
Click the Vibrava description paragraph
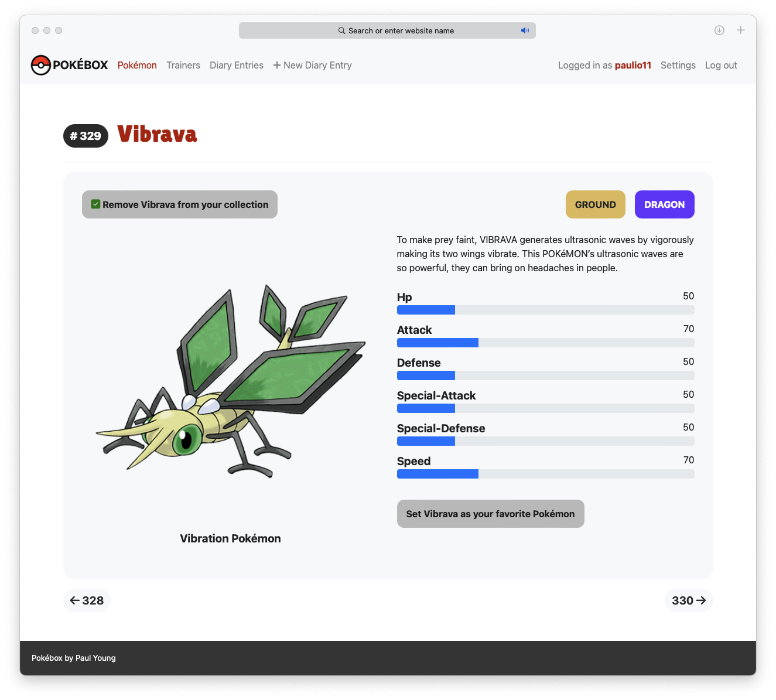pos(546,254)
